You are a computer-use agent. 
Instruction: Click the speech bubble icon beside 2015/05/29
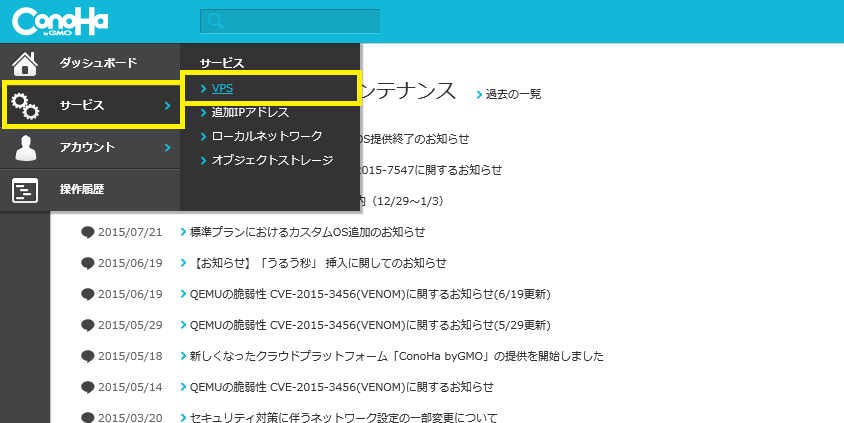click(88, 326)
